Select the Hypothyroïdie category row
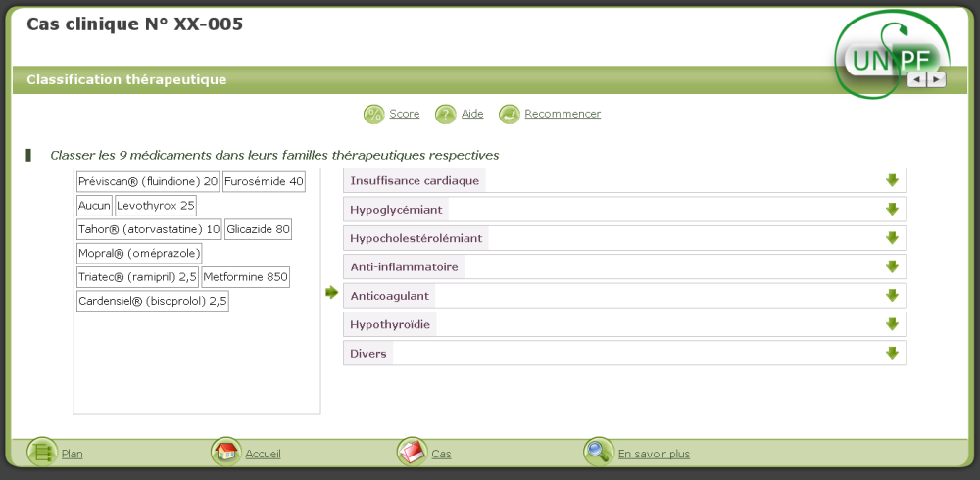This screenshot has width=980, height=480. pos(624,324)
